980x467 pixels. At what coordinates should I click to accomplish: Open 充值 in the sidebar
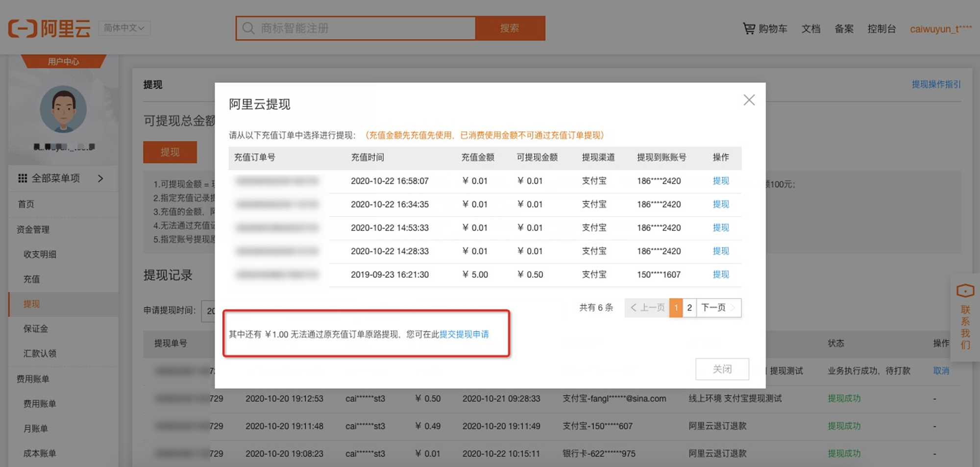coord(31,279)
